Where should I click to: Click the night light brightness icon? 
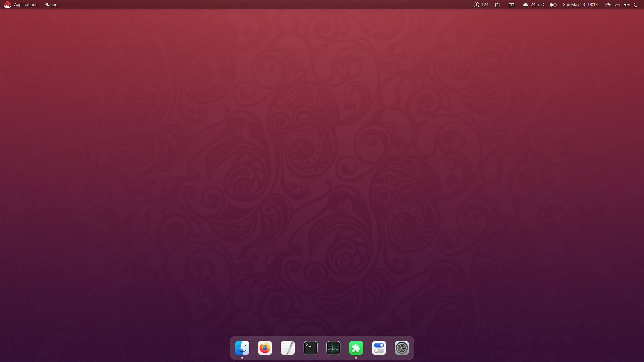tap(608, 5)
